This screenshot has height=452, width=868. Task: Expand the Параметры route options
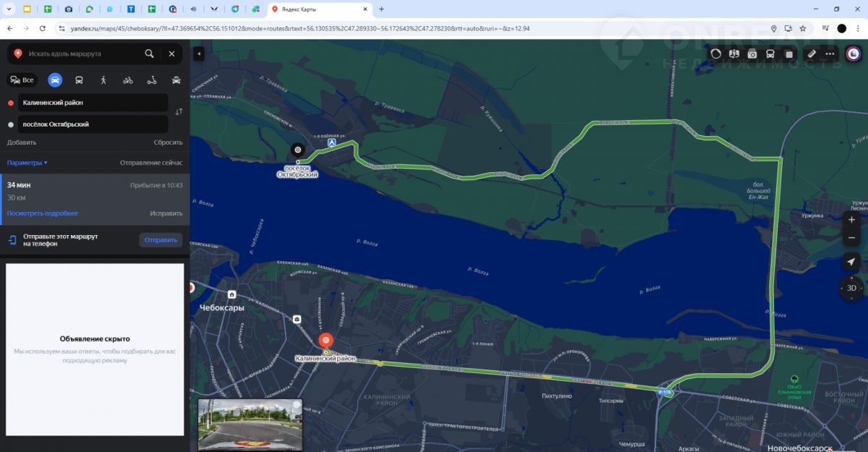27,163
